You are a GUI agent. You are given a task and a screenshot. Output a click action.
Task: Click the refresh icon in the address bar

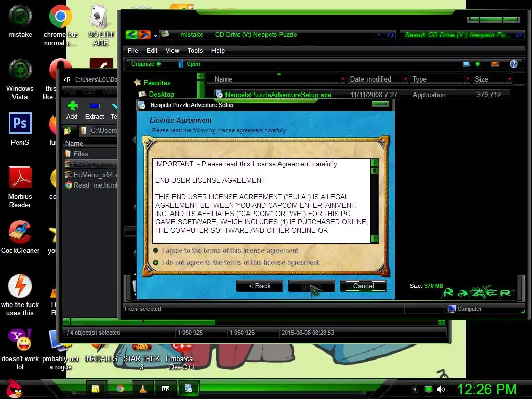391,35
